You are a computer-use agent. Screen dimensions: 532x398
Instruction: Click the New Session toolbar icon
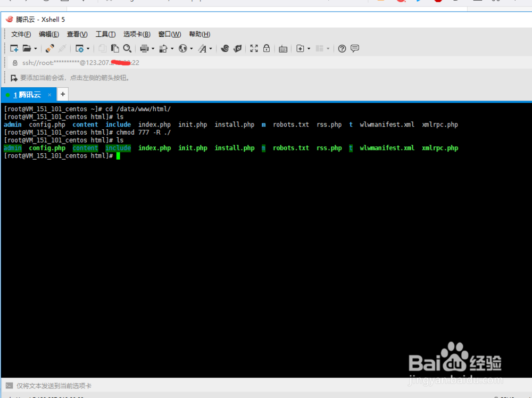[14, 48]
